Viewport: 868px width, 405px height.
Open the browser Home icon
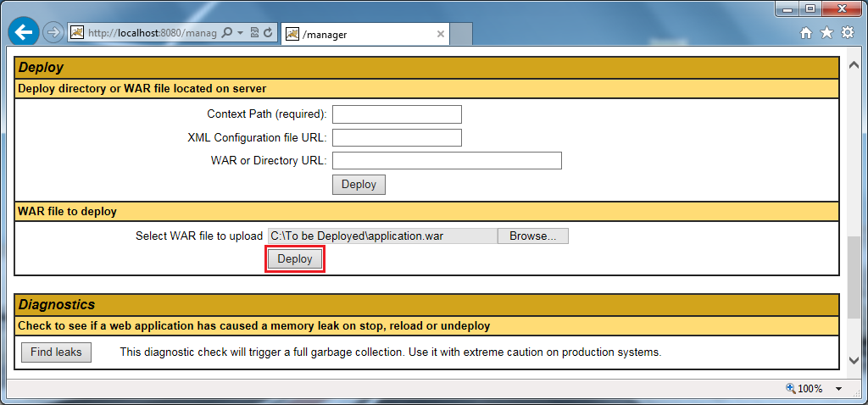pyautogui.click(x=806, y=34)
